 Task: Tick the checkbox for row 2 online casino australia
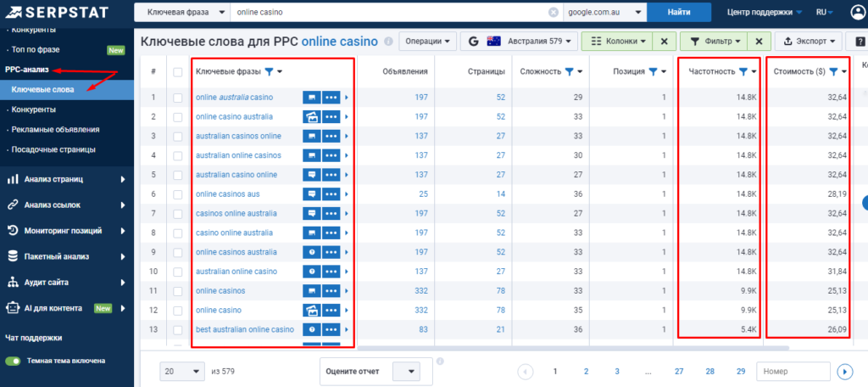click(x=178, y=117)
